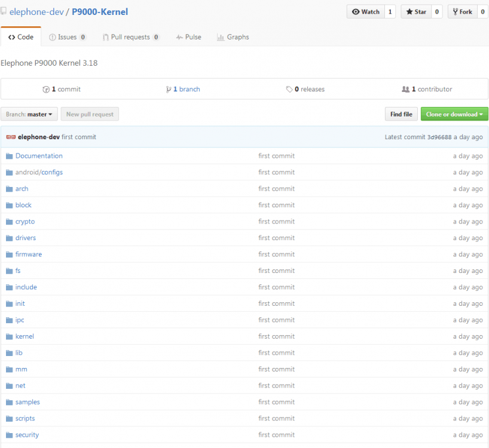Open the latest commit hash 3d96688
Image resolution: width=489 pixels, height=448 pixels.
pos(439,137)
